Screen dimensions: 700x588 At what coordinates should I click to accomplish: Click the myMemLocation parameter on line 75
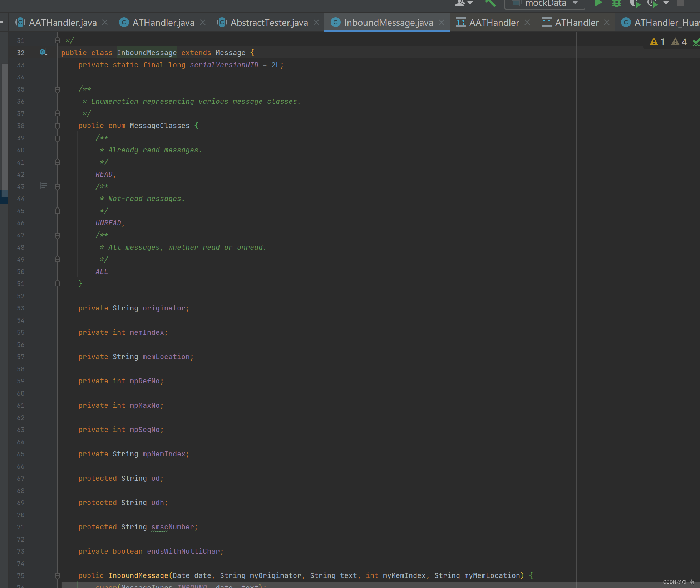point(492,575)
